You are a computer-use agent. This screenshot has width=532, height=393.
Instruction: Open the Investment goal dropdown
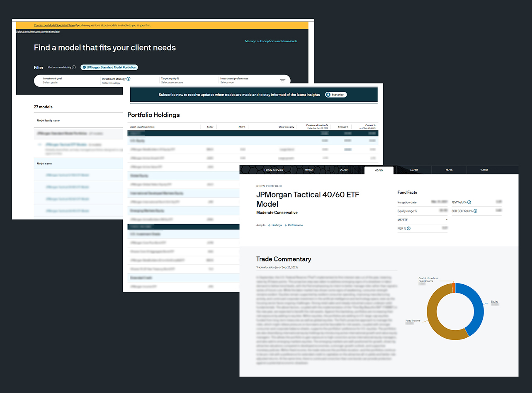click(66, 81)
